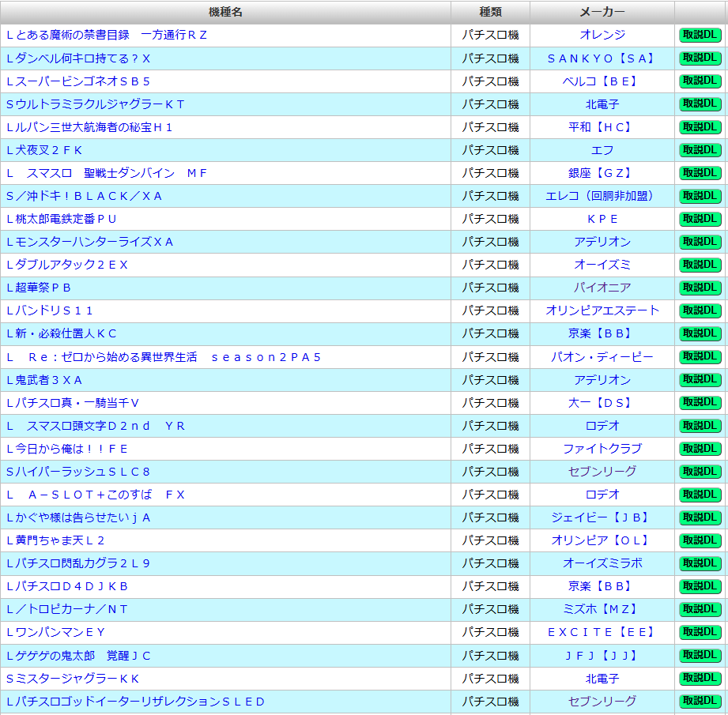Click the ジェイビー【ＪＢ】 maker link
The image size is (728, 715).
pyautogui.click(x=602, y=517)
